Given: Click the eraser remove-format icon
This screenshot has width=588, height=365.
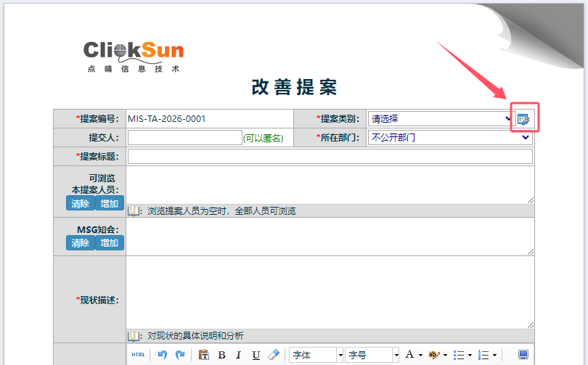Looking at the screenshot, I should coord(274,355).
